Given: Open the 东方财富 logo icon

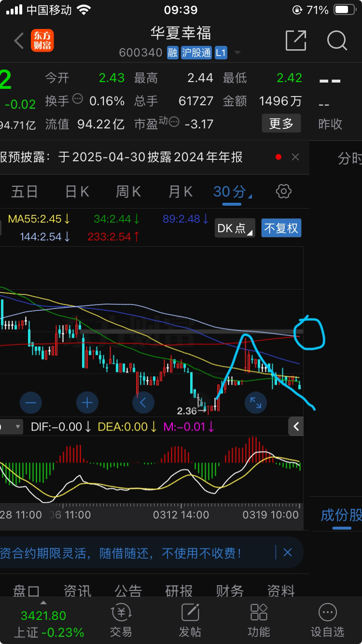Looking at the screenshot, I should (42, 41).
